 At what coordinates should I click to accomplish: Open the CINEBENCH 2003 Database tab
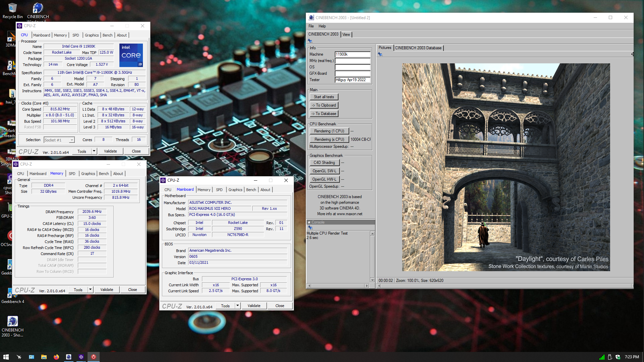click(418, 48)
